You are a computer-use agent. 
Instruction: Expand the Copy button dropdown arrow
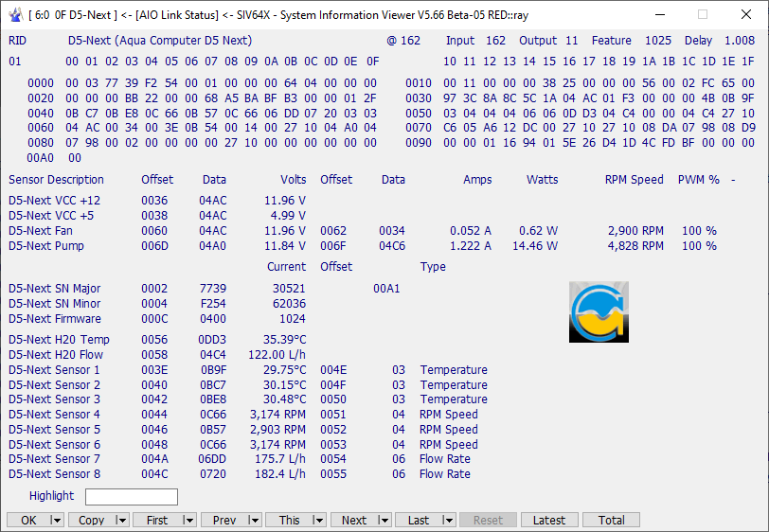[x=123, y=520]
